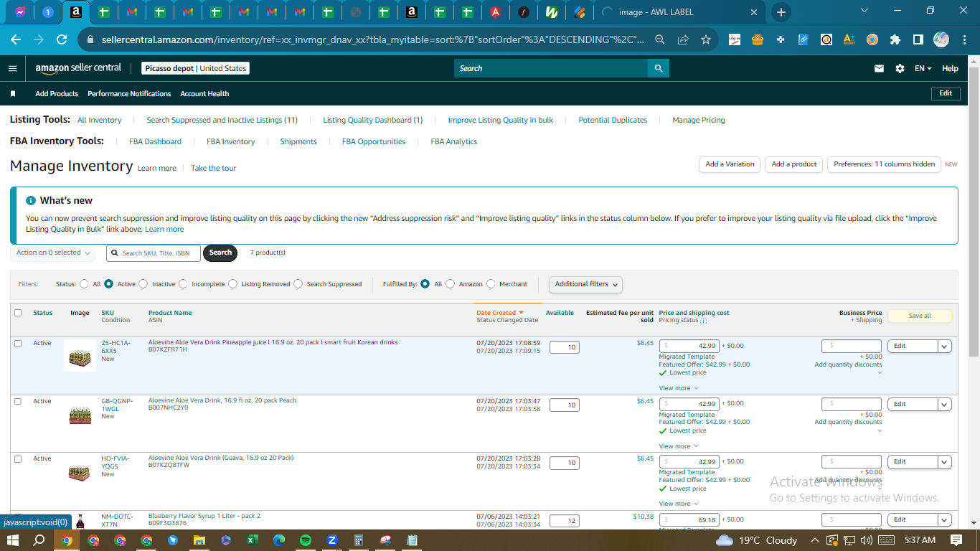
Task: Open Excel from the taskbar
Action: [x=253, y=540]
